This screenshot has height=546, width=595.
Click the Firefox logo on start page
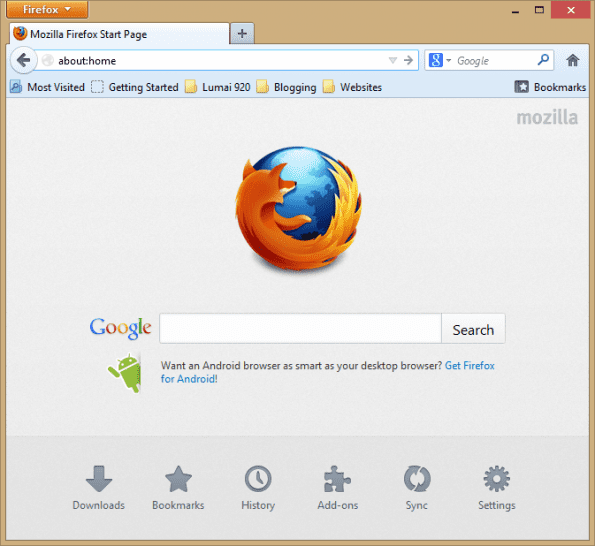[x=298, y=209]
